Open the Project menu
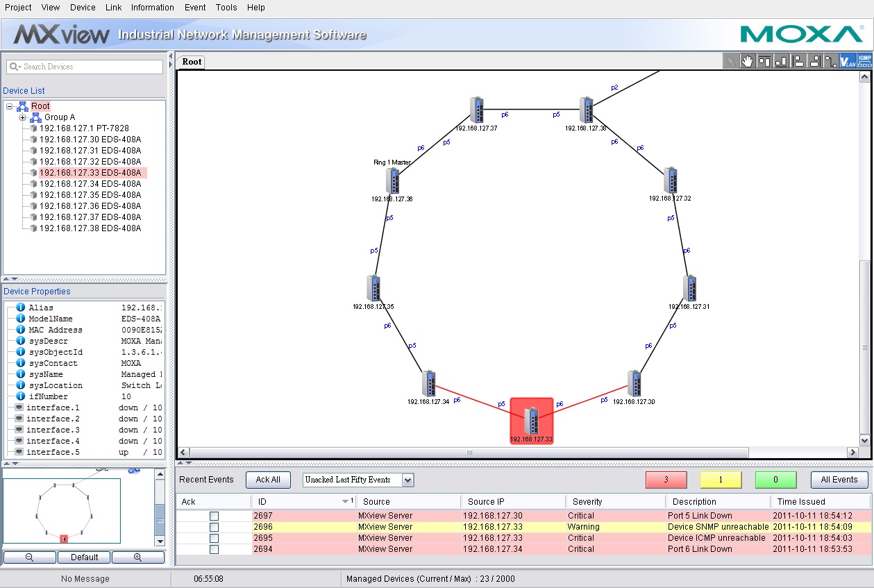The height and width of the screenshot is (588, 874). (x=19, y=8)
